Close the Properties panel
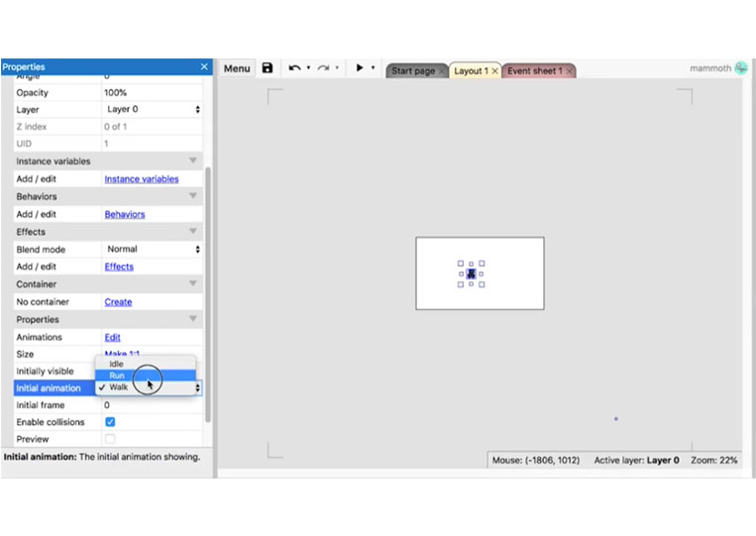This screenshot has width=756, height=536. pos(204,66)
